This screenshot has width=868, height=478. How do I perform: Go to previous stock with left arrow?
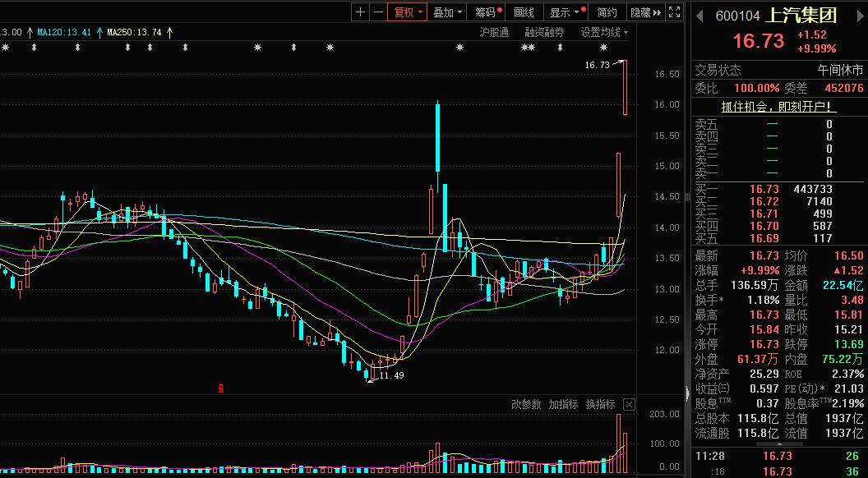click(700, 15)
